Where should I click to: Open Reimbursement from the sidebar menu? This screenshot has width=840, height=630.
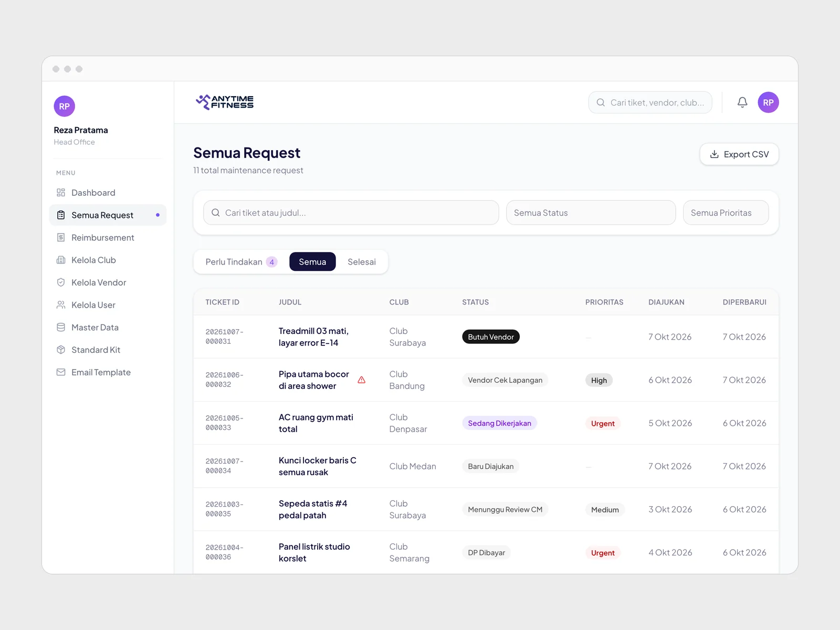pos(108,237)
